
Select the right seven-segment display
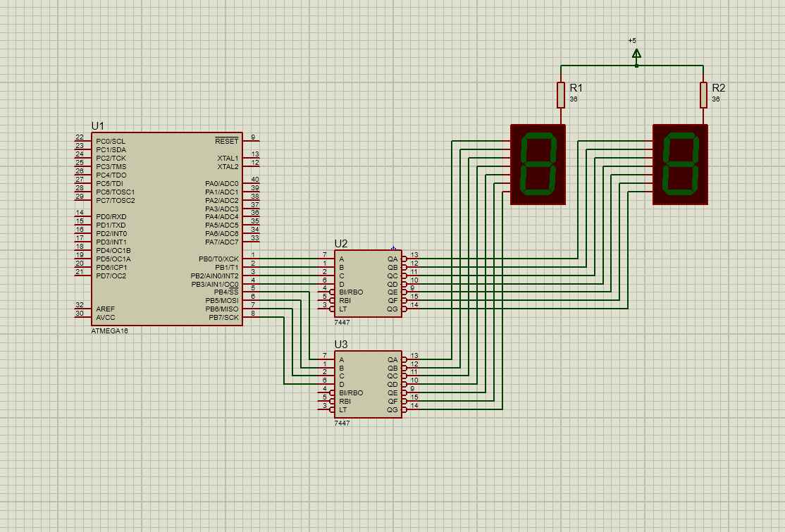(680, 165)
